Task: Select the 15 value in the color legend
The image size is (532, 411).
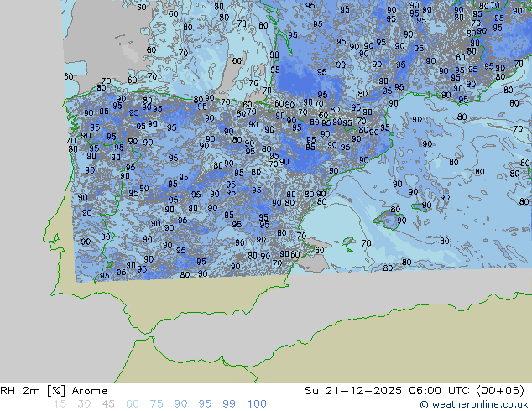Action: (x=60, y=404)
